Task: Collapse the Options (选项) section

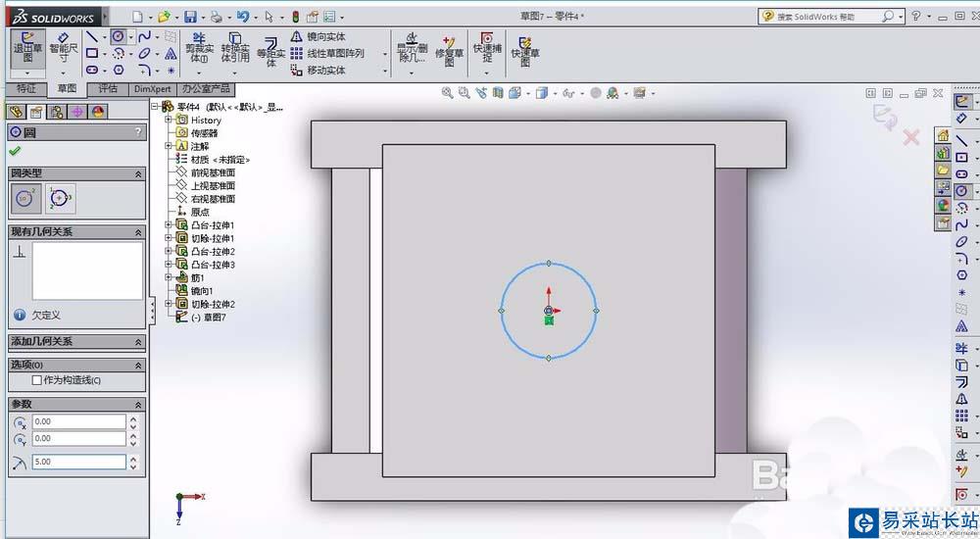Action: click(x=138, y=365)
